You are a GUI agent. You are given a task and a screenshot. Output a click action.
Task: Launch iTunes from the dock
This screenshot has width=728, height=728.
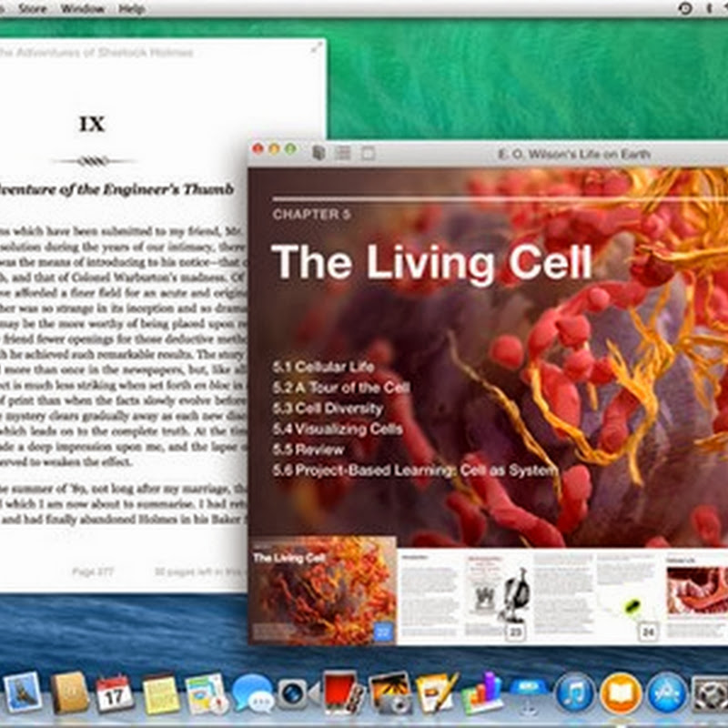click(x=575, y=694)
